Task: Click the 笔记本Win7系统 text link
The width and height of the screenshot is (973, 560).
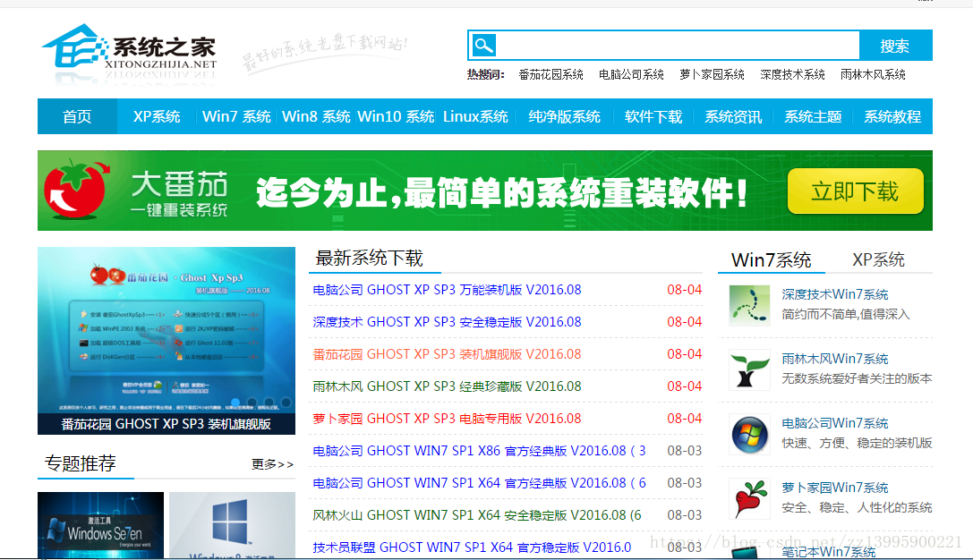Action: [x=828, y=552]
